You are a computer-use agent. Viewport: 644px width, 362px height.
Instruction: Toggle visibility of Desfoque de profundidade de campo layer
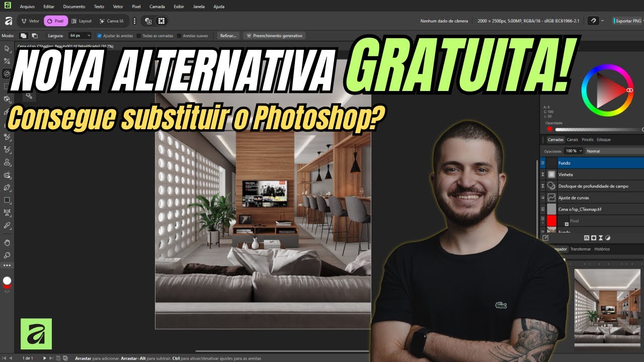coord(542,186)
